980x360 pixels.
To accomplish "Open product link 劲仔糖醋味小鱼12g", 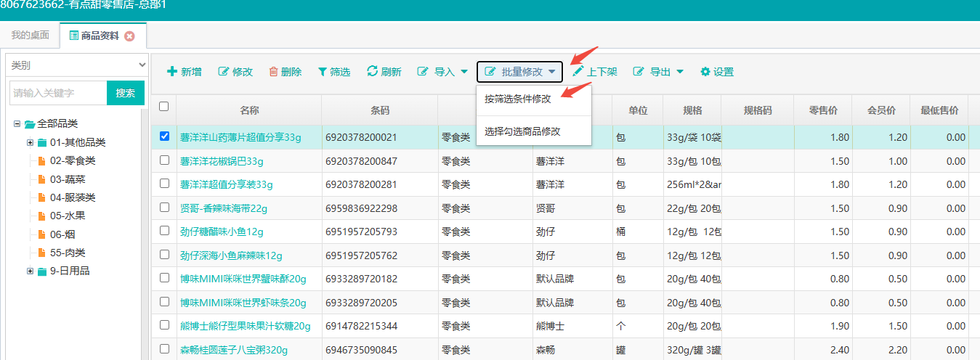I will click(x=222, y=232).
